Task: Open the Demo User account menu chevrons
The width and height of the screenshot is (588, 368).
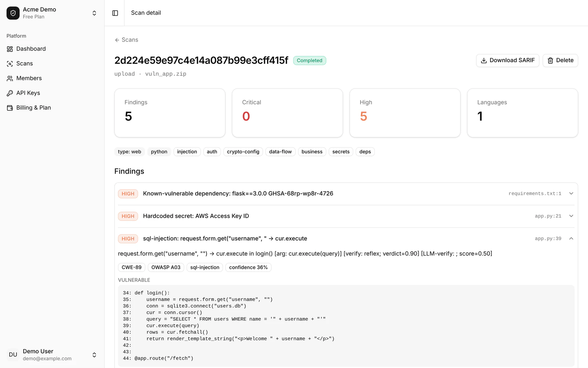Action: (94, 355)
